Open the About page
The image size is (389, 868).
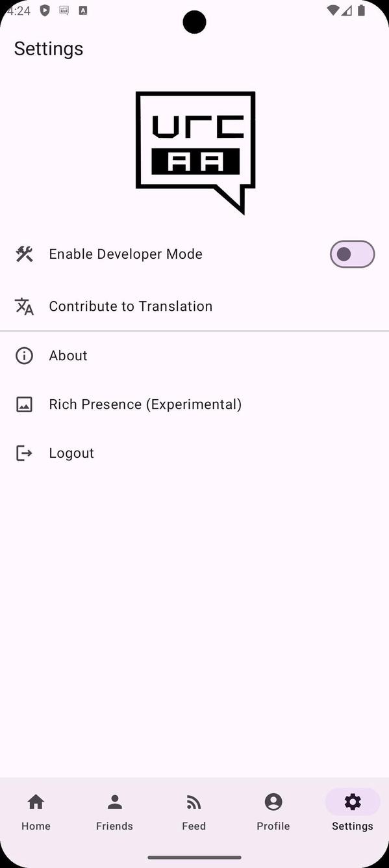click(68, 355)
